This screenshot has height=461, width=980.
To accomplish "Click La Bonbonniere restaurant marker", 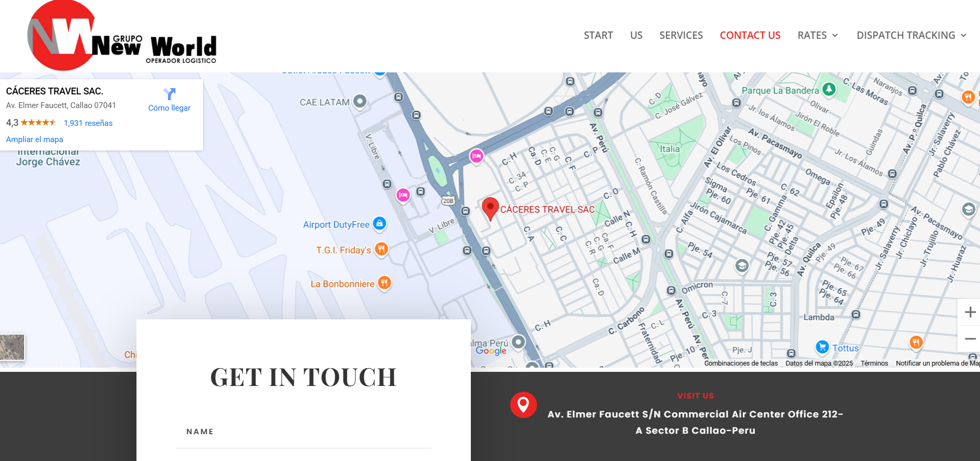I will pyautogui.click(x=385, y=283).
